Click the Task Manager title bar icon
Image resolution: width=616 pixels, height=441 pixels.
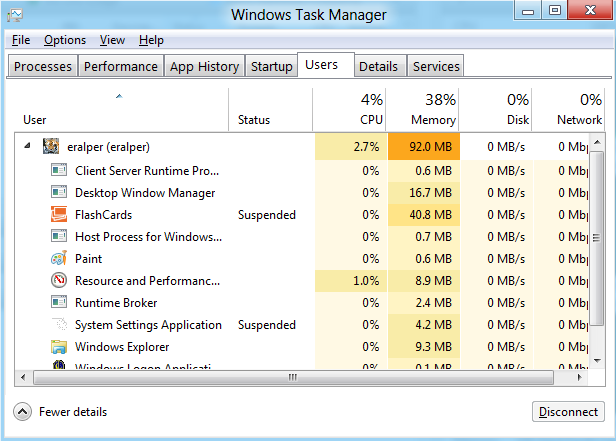click(x=15, y=15)
